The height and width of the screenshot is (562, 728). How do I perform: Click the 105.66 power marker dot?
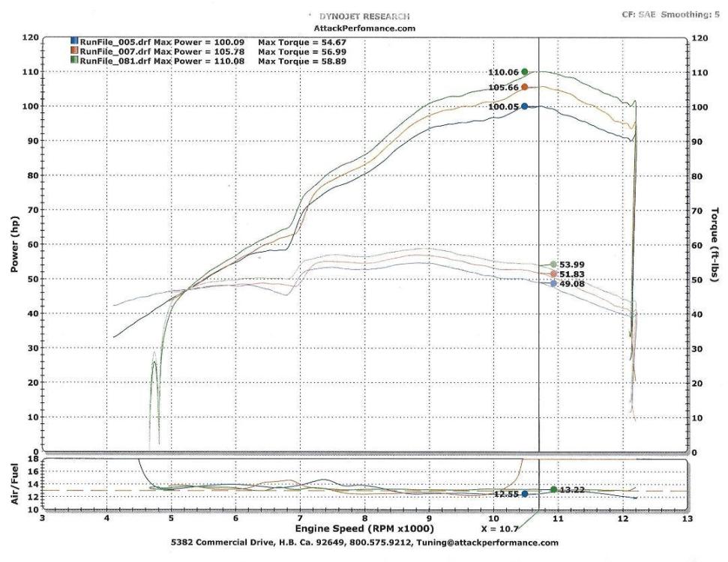(525, 87)
